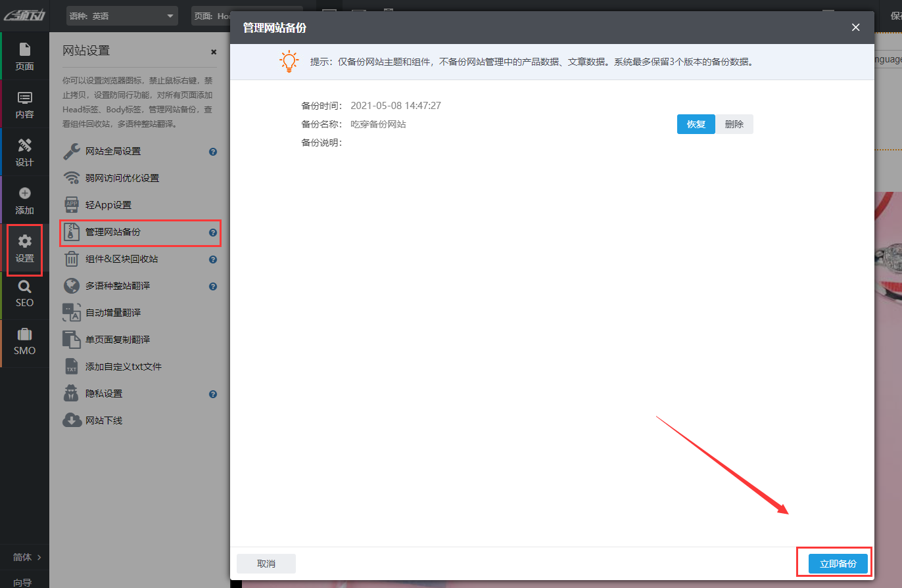This screenshot has height=588, width=902.
Task: Click the 立即备份 backup now button
Action: 838,564
